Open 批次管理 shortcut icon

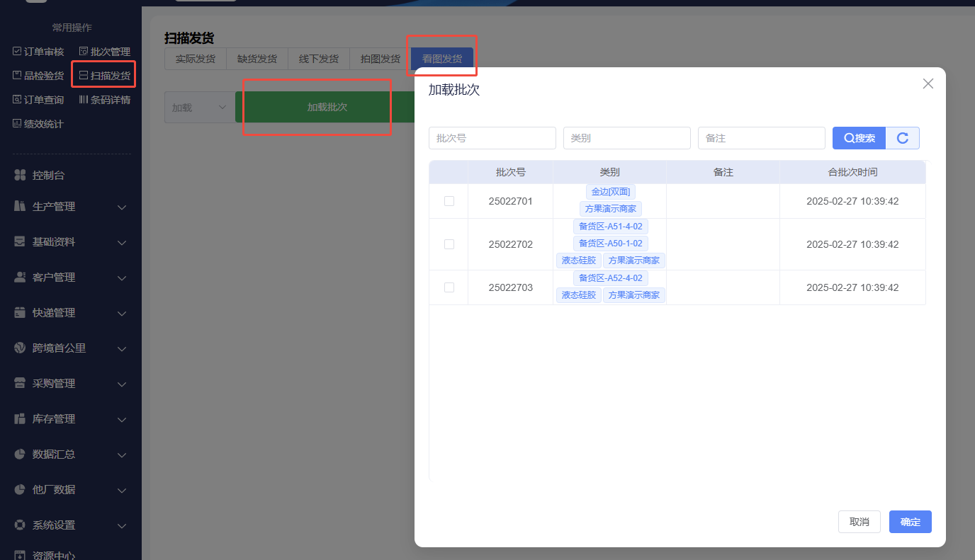coord(84,52)
